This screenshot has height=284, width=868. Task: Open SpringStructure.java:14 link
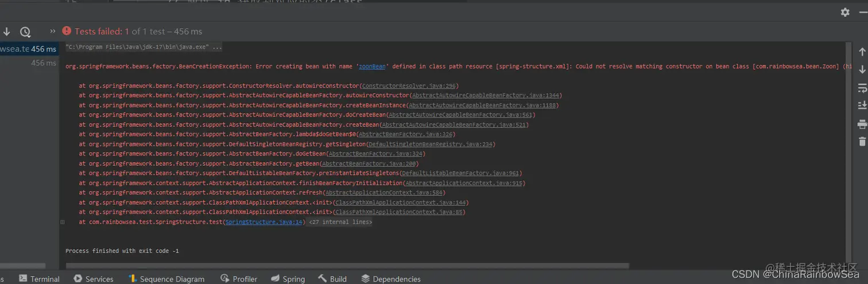pos(263,222)
